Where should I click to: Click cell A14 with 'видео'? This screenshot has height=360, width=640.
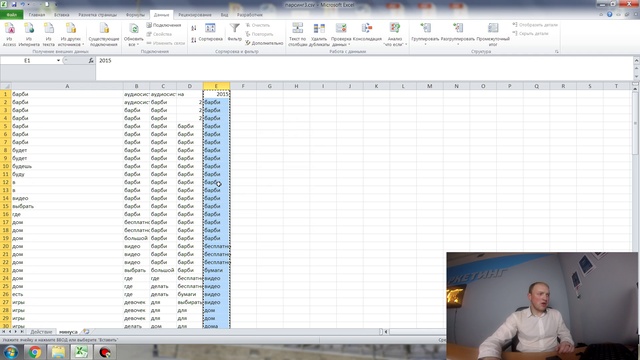(x=67, y=198)
